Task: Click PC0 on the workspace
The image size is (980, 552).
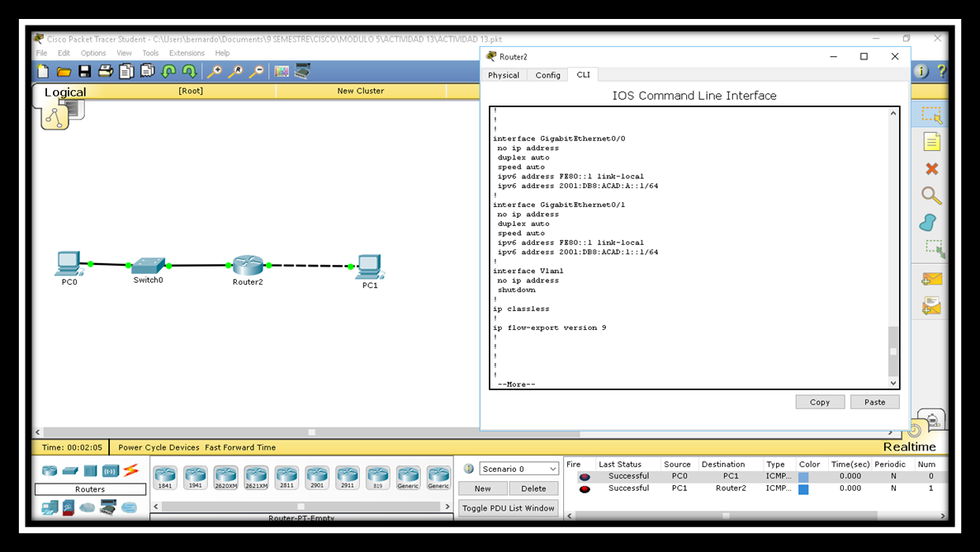Action: click(x=69, y=263)
